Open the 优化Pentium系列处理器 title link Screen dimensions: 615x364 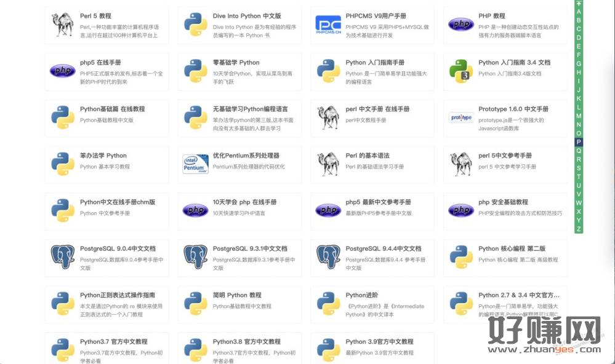tap(246, 156)
